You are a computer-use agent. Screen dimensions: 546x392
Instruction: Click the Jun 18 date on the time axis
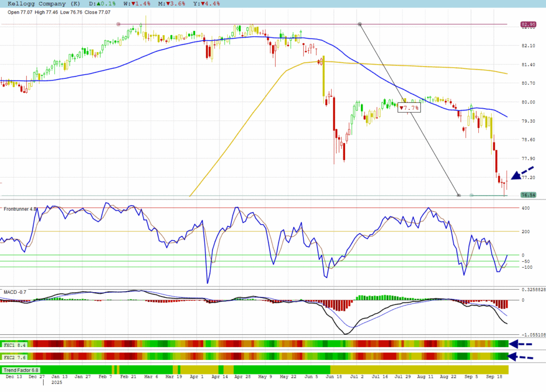coord(333,377)
